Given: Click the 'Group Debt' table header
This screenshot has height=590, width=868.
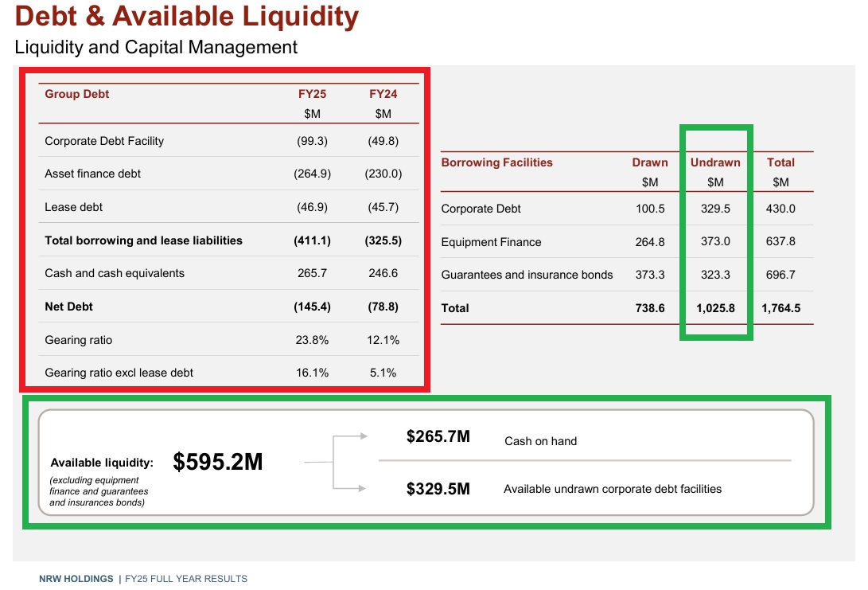Looking at the screenshot, I should (x=77, y=94).
